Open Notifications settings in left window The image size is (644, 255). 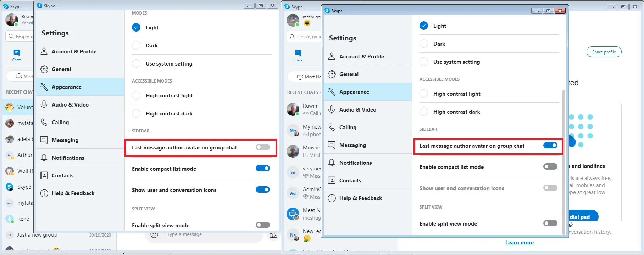80,158
